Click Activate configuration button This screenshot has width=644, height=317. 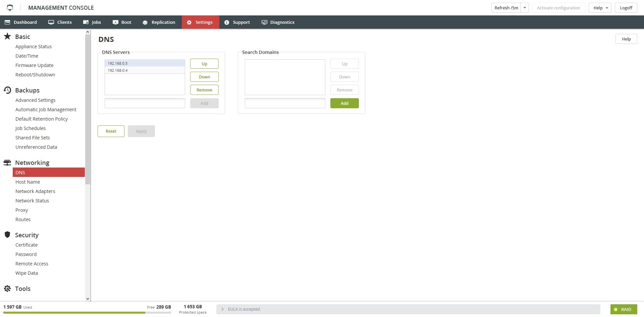click(558, 8)
